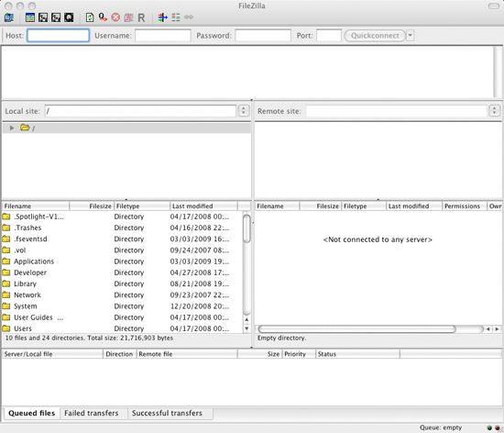Click into the Port field
Image resolution: width=504 pixels, height=433 pixels.
tap(328, 36)
